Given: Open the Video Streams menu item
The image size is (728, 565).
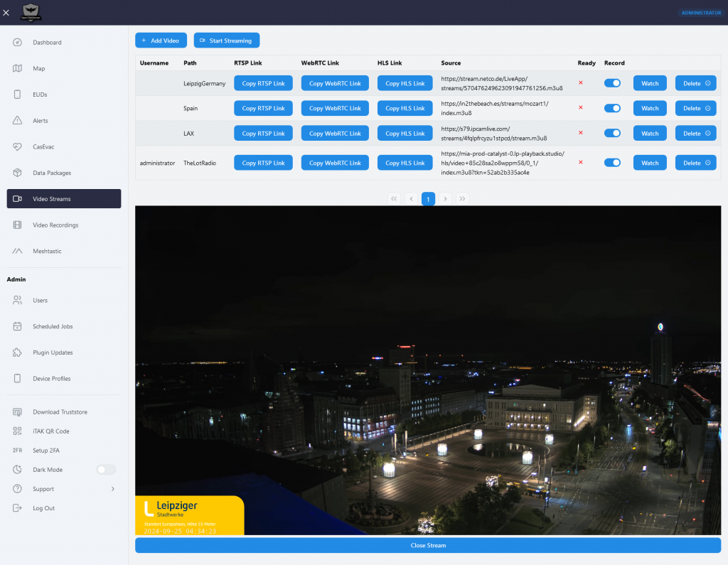Looking at the screenshot, I should (64, 199).
